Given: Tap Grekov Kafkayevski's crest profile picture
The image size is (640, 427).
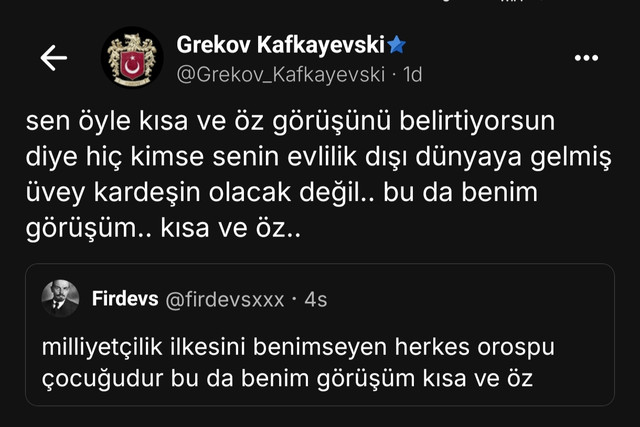Looking at the screenshot, I should point(132,58).
